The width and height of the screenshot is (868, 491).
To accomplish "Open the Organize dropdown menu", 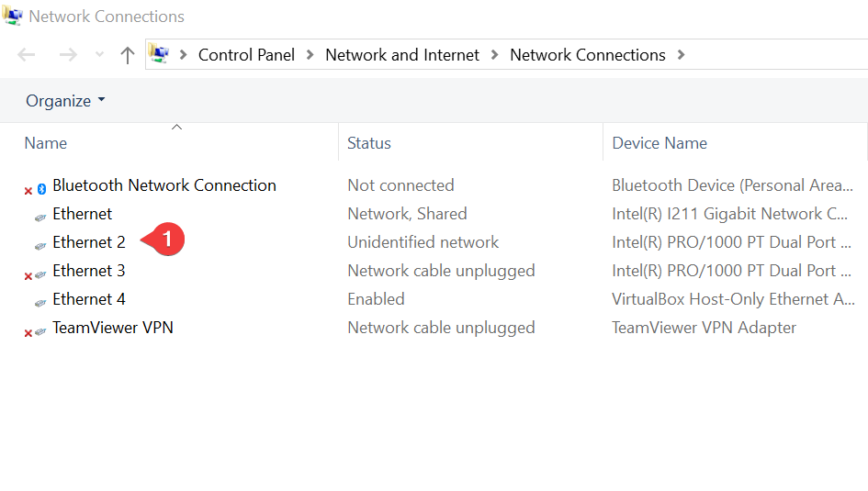I will (x=65, y=101).
